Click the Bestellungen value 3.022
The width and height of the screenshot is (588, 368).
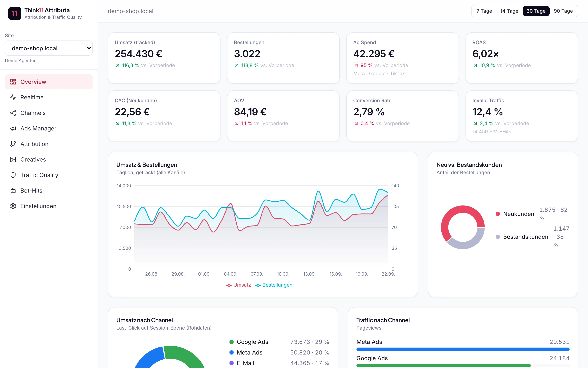(x=247, y=54)
